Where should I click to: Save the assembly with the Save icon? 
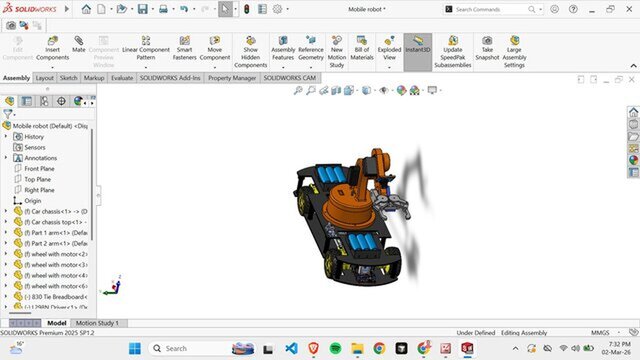point(142,9)
